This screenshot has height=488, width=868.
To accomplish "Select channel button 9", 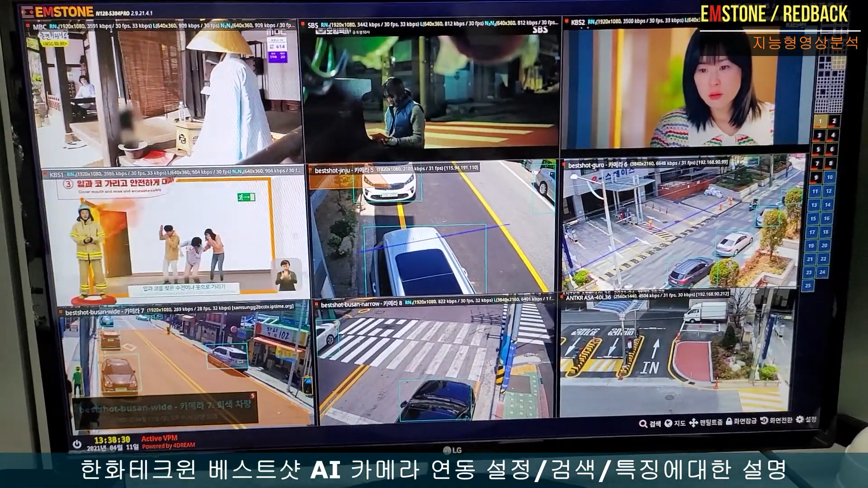I will click(x=816, y=177).
